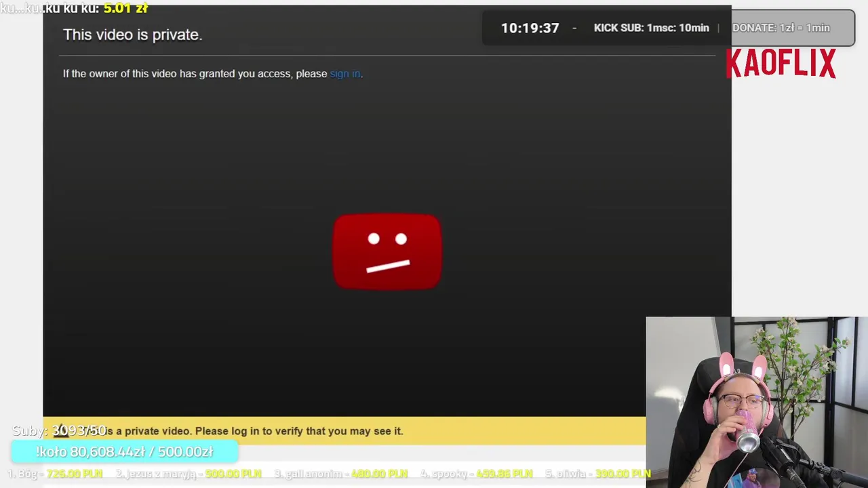
Task: Click the red YouTube sad-face error icon
Action: [x=387, y=251]
